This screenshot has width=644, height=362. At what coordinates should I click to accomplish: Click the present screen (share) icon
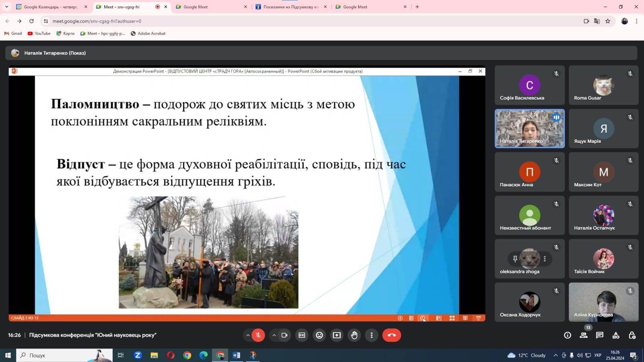point(337,335)
